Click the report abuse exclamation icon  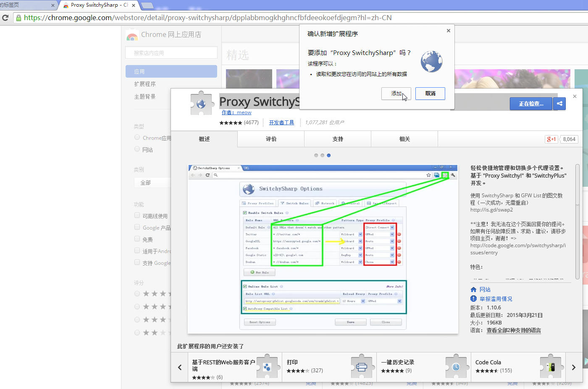473,299
